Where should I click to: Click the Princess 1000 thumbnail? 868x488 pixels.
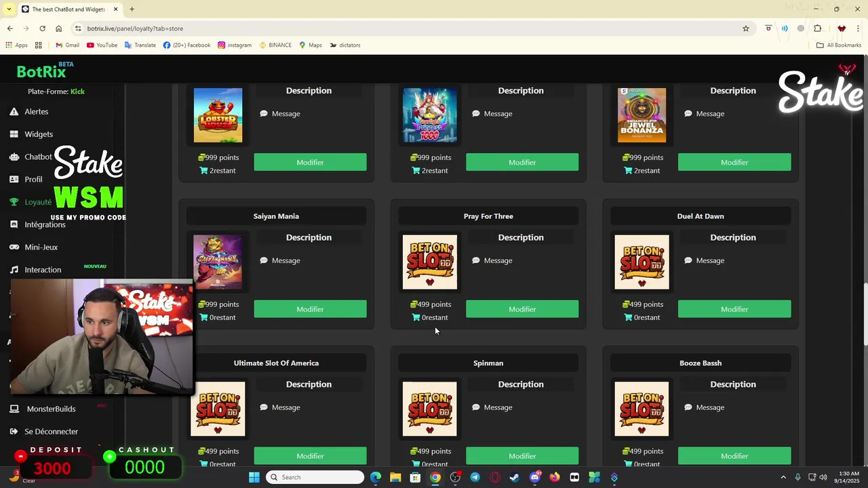[x=430, y=115]
